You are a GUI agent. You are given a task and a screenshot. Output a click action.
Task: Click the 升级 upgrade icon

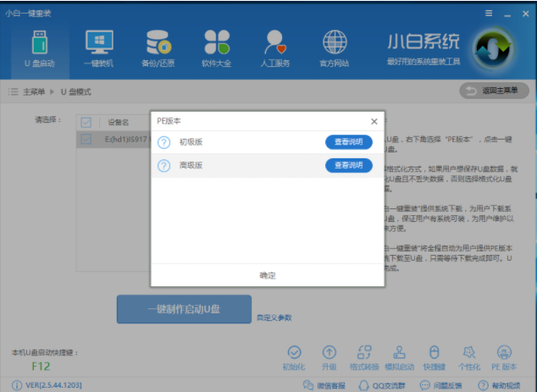(329, 352)
